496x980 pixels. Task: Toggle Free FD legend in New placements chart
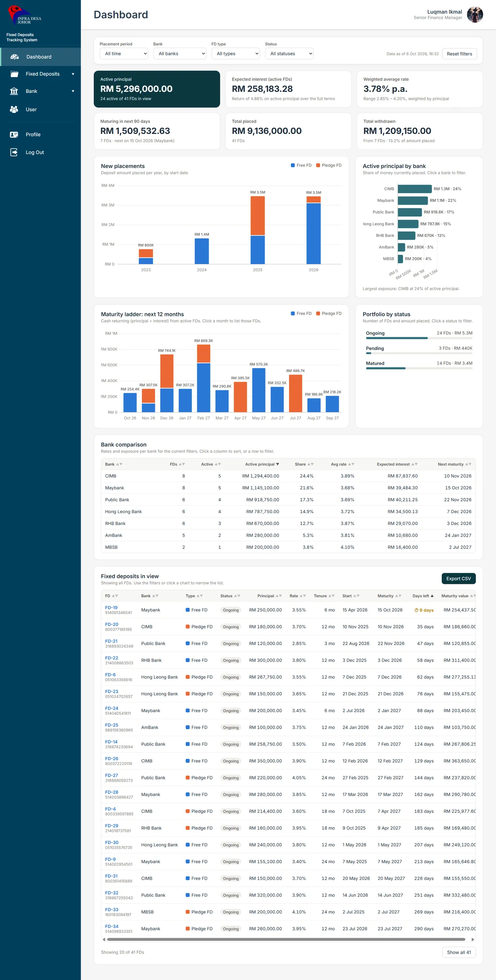click(x=301, y=165)
